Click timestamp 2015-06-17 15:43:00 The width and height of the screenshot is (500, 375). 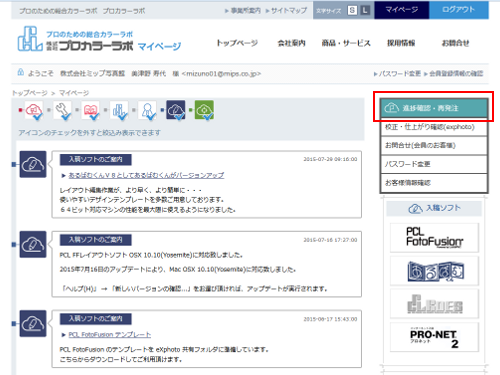point(330,319)
